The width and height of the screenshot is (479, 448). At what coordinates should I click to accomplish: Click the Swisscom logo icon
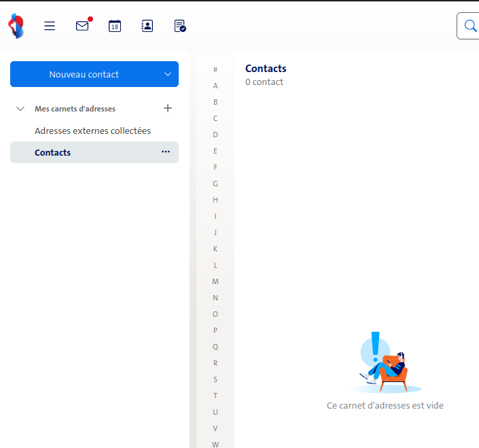pyautogui.click(x=16, y=26)
